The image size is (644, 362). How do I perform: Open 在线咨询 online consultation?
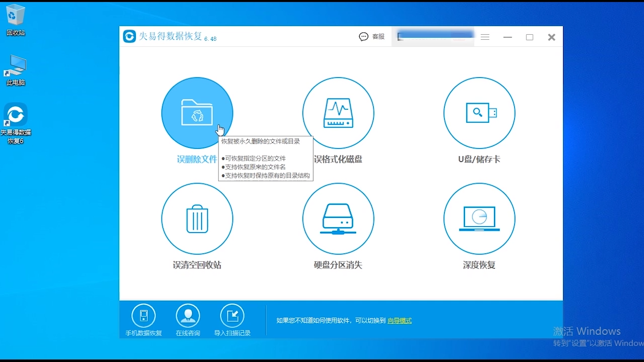(188, 316)
